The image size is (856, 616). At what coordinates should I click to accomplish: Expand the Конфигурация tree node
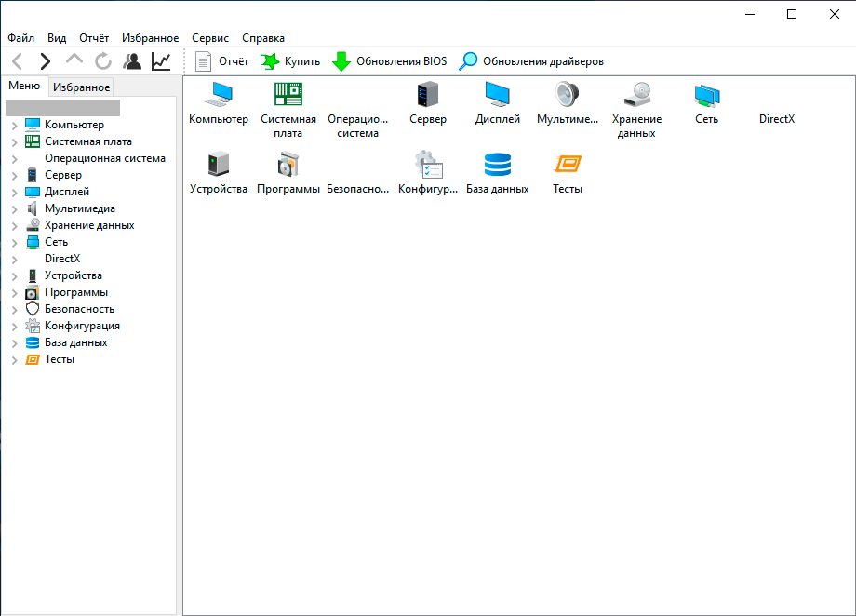15,326
